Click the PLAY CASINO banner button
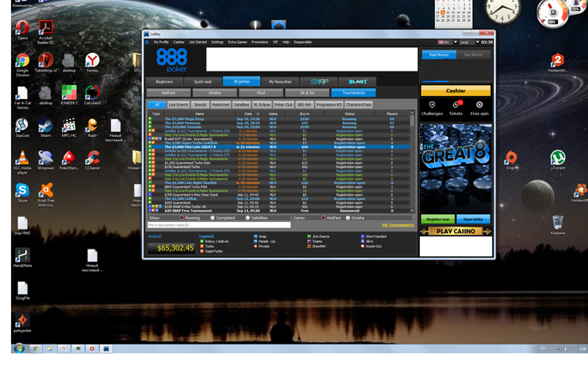 coord(455,231)
